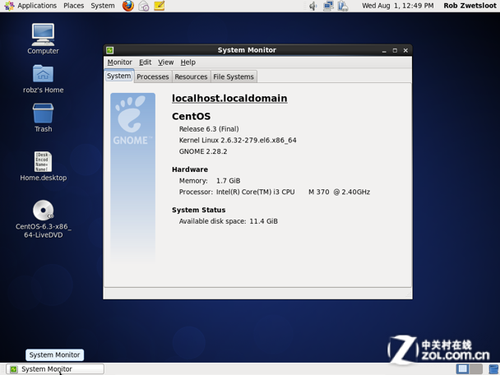500x375 pixels.
Task: Open the notes launcher icon
Action: click(159, 6)
